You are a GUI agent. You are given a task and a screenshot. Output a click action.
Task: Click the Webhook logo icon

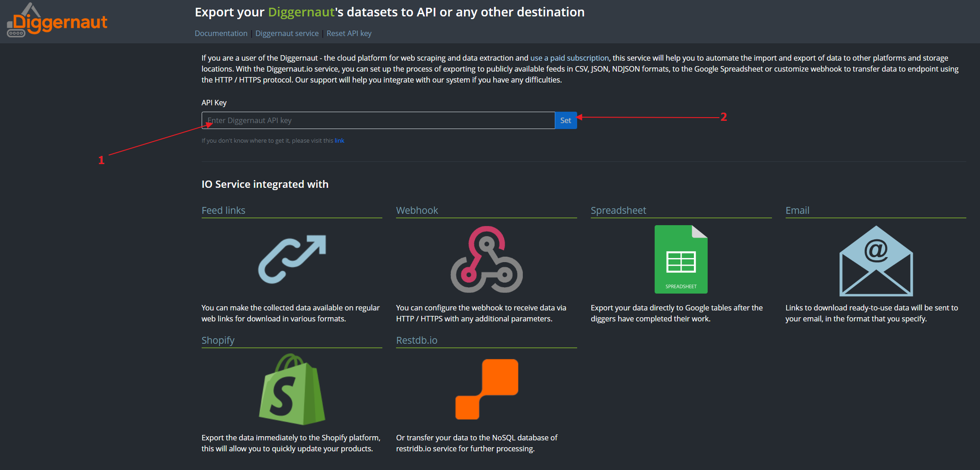point(487,259)
